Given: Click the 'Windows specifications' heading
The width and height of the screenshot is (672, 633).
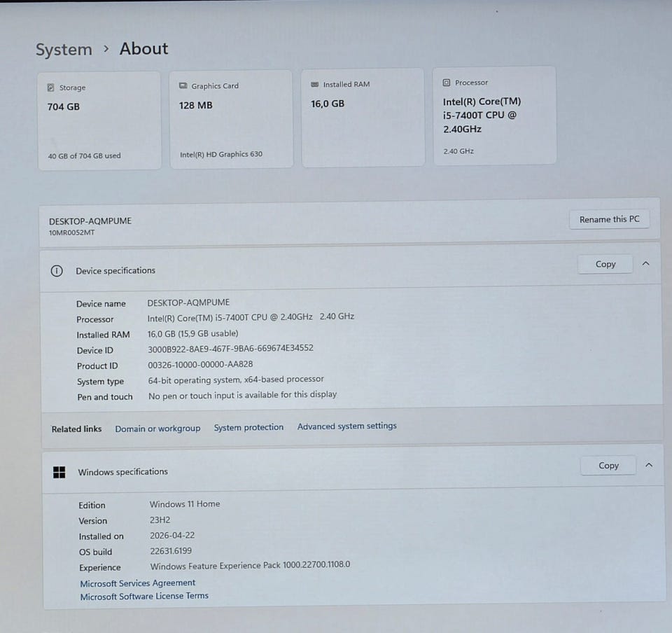Looking at the screenshot, I should tap(123, 472).
